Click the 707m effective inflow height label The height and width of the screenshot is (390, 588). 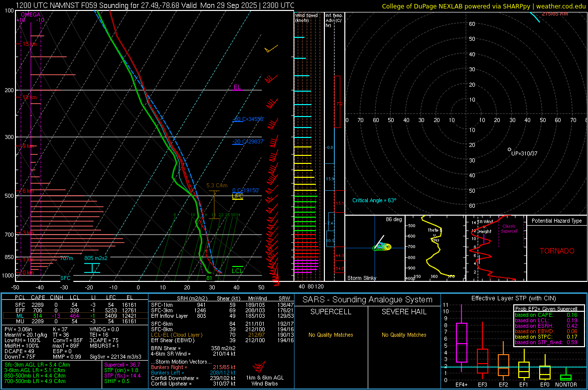tap(67, 258)
